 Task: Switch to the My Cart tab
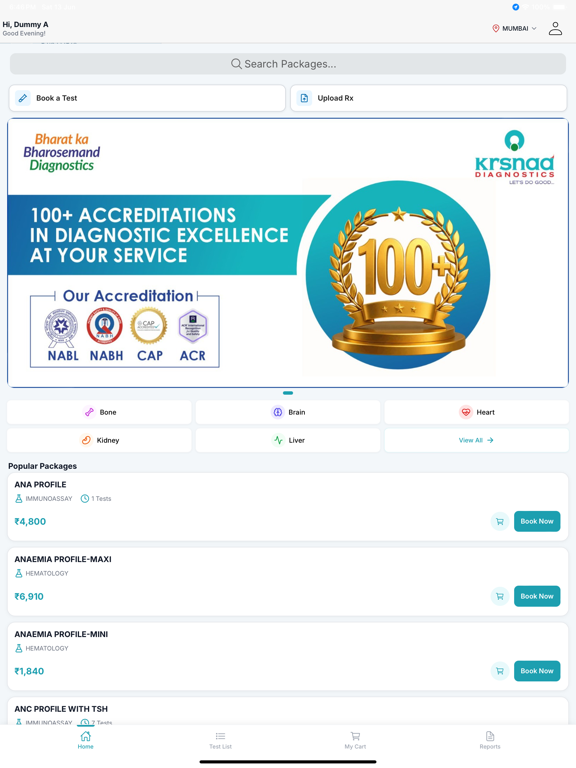(x=355, y=740)
